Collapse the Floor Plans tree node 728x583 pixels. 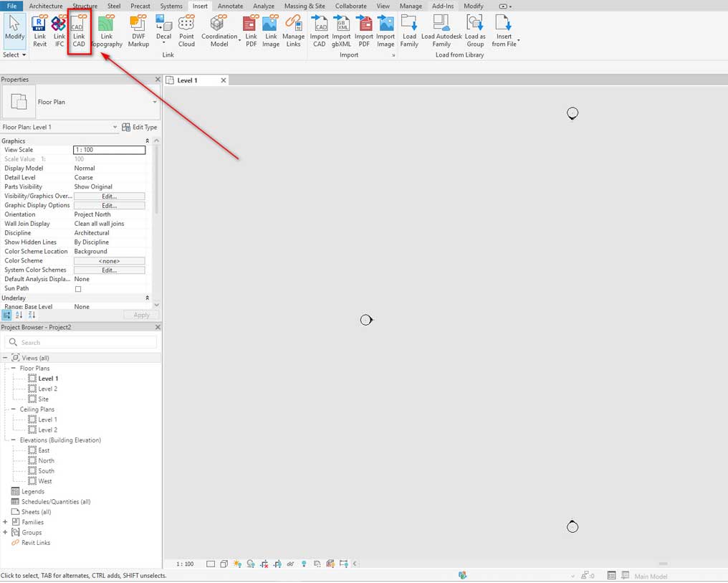tap(13, 368)
